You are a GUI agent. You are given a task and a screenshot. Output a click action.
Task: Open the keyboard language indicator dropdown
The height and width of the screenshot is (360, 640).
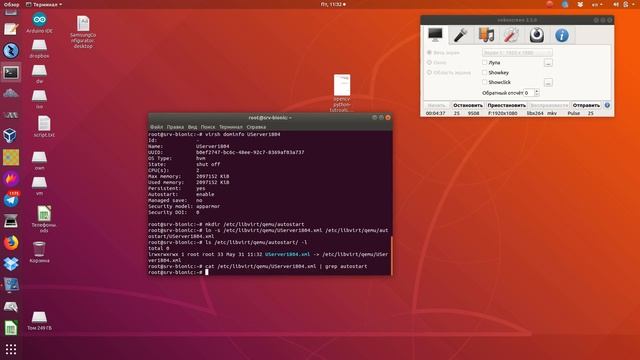coord(597,4)
